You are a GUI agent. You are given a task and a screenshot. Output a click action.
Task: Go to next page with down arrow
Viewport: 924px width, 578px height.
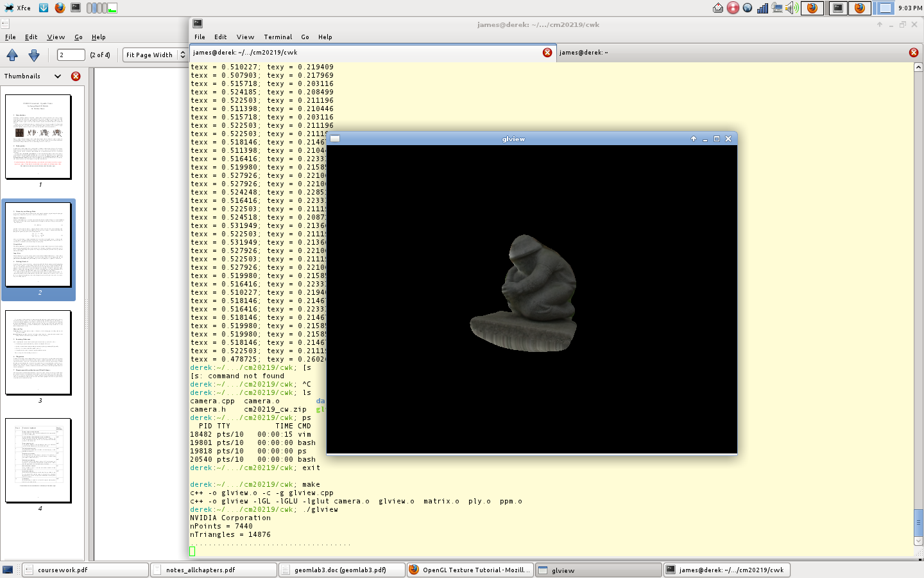point(34,55)
